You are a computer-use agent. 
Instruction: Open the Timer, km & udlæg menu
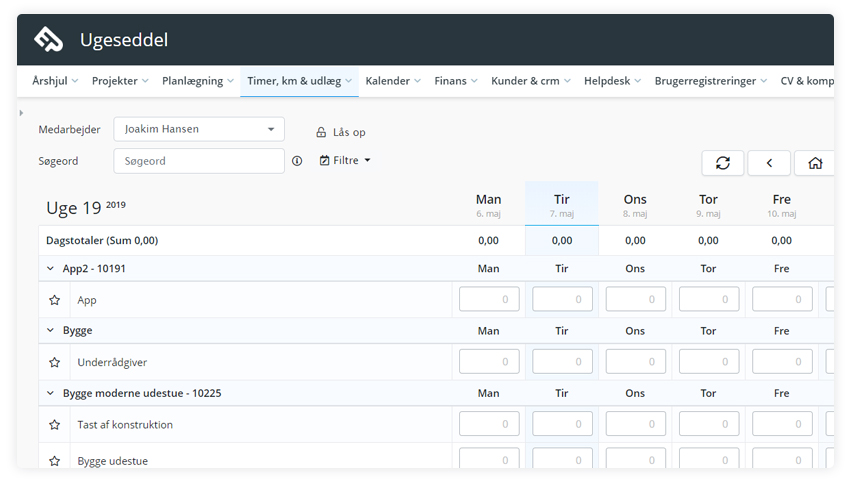(300, 81)
